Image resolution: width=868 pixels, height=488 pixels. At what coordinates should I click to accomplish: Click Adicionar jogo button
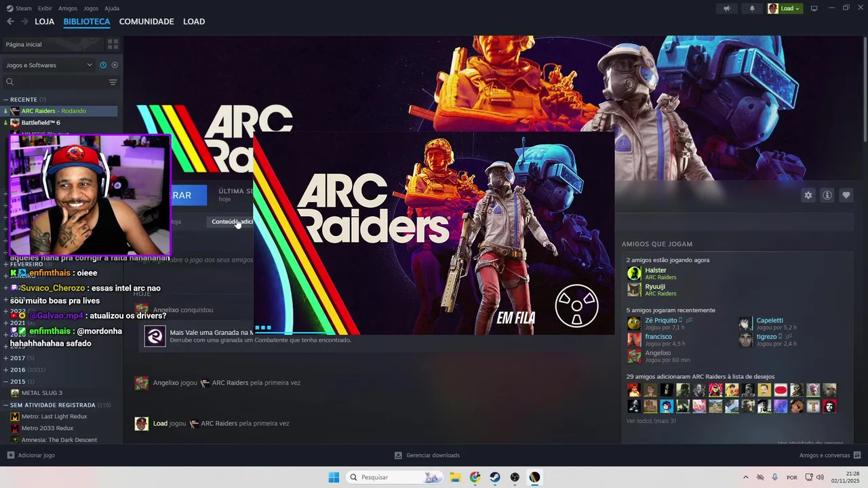click(x=31, y=455)
